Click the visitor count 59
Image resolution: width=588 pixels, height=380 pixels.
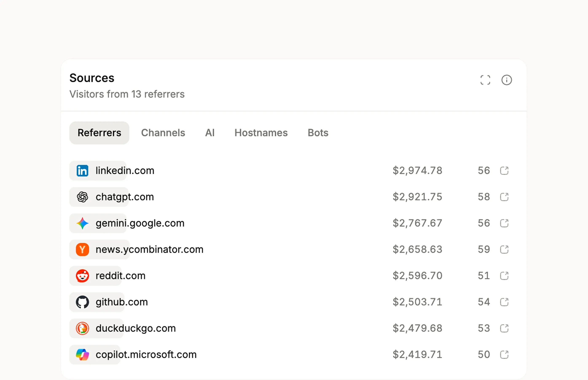coord(484,249)
